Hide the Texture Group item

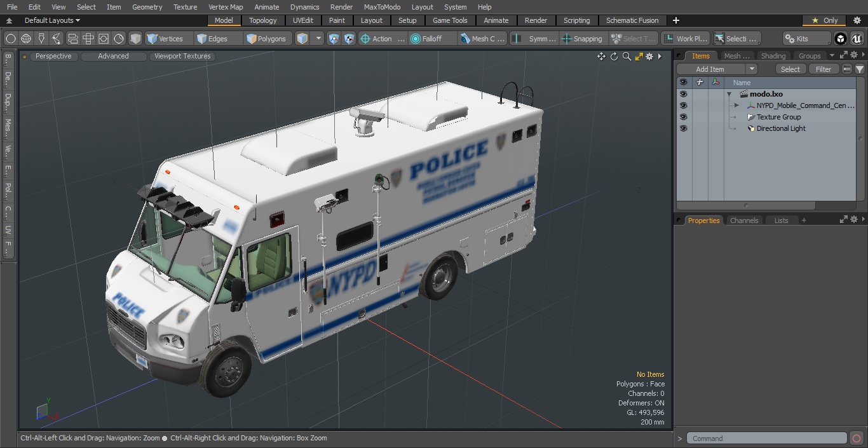pyautogui.click(x=683, y=117)
